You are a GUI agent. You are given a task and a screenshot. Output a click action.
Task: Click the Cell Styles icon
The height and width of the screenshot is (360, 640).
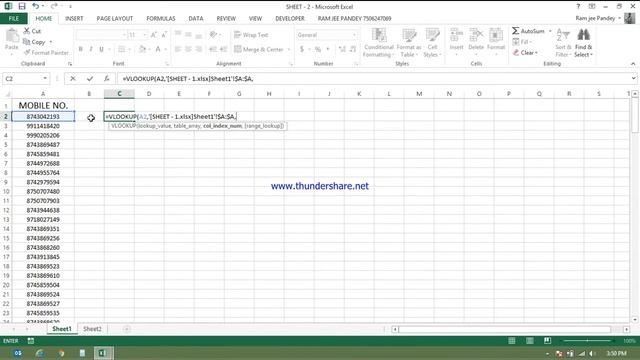point(432,36)
